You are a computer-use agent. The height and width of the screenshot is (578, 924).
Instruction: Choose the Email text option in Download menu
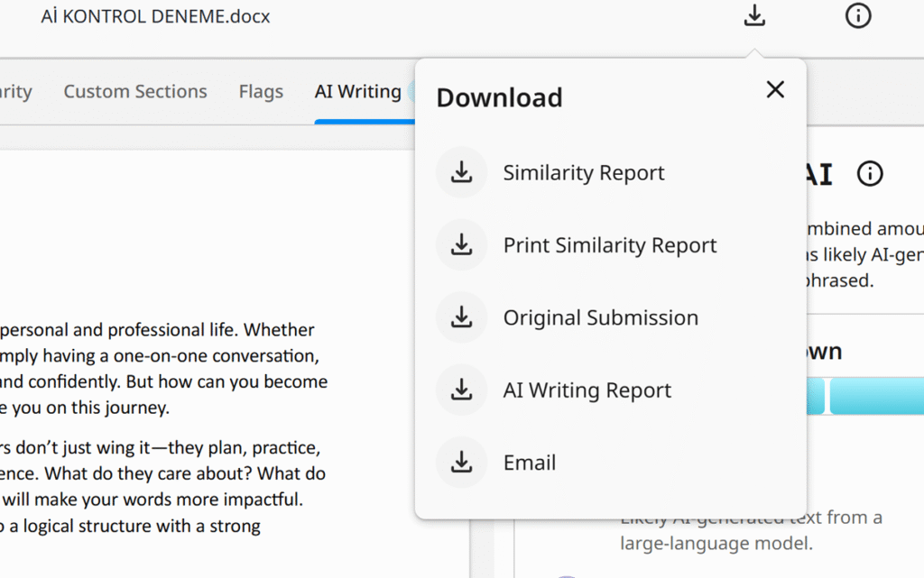point(530,463)
